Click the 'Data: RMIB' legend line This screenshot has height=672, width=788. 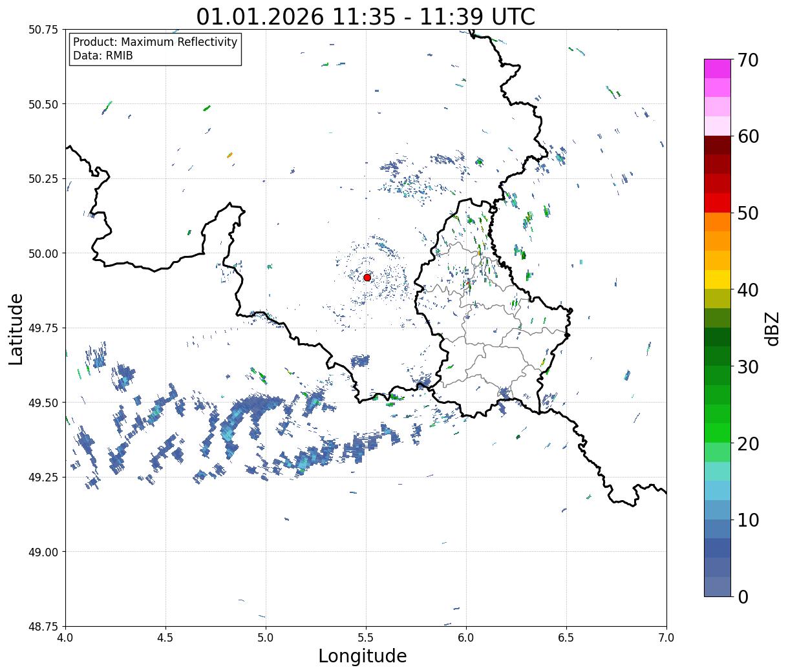pyautogui.click(x=103, y=56)
